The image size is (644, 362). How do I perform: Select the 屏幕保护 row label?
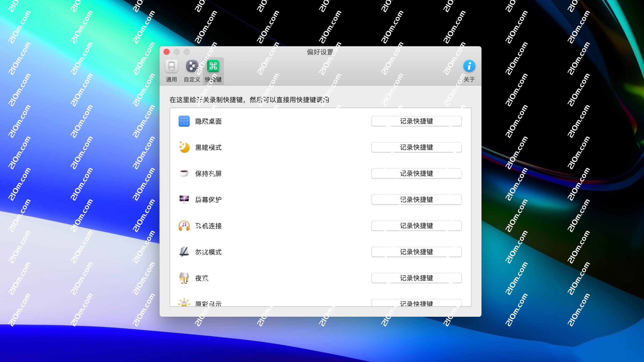(x=208, y=200)
